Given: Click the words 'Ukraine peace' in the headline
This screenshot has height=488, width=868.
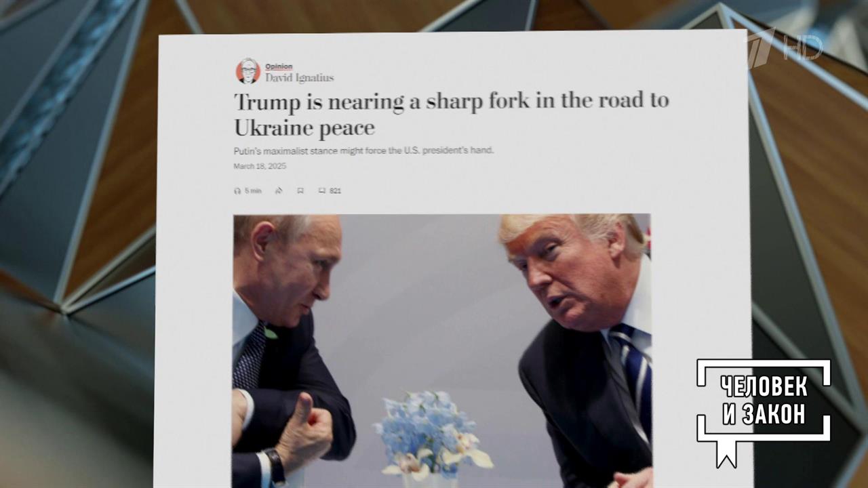Looking at the screenshot, I should [x=304, y=127].
